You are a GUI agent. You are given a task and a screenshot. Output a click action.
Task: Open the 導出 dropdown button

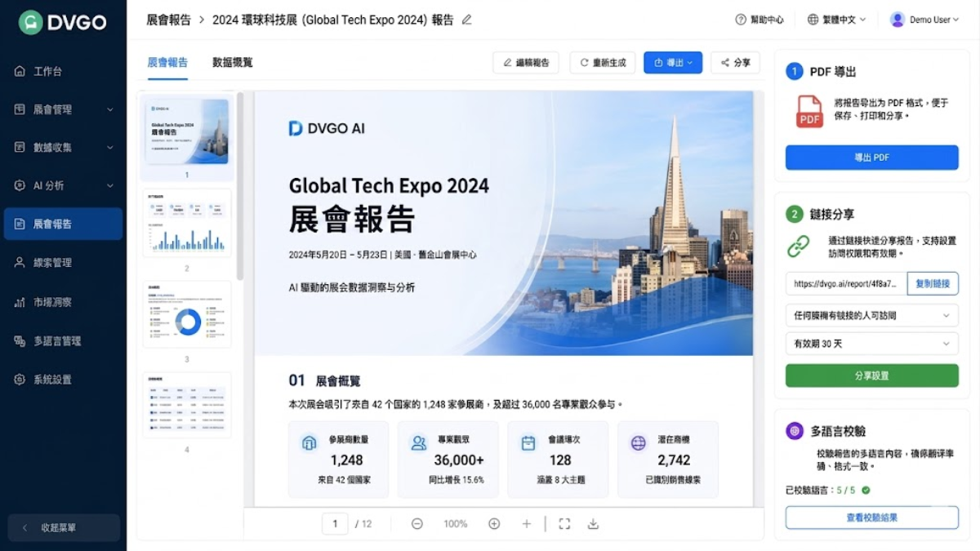tap(673, 63)
